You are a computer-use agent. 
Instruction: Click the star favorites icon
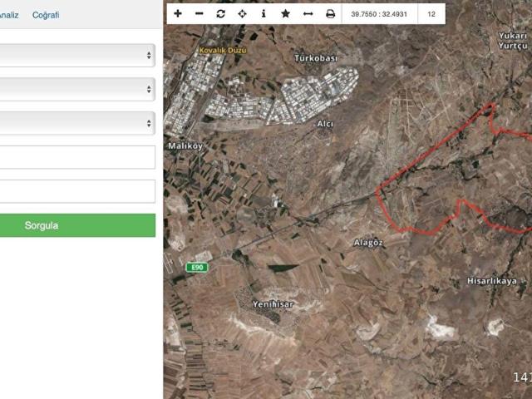(286, 13)
